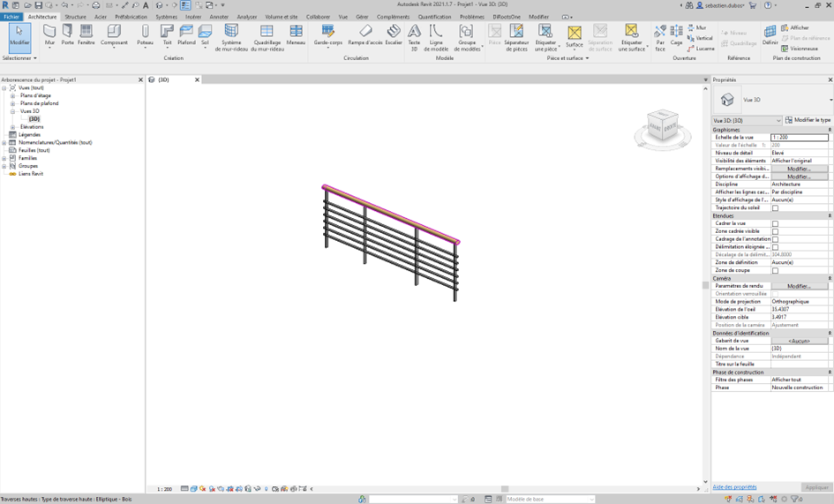Click the Echelle de la vue field
Image resolution: width=834 pixels, height=504 pixels.
[799, 138]
